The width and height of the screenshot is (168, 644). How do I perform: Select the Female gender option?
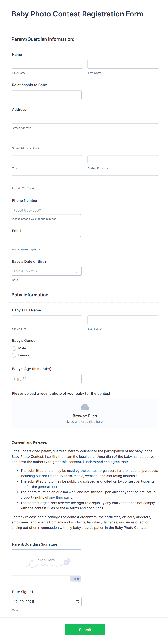click(x=14, y=355)
